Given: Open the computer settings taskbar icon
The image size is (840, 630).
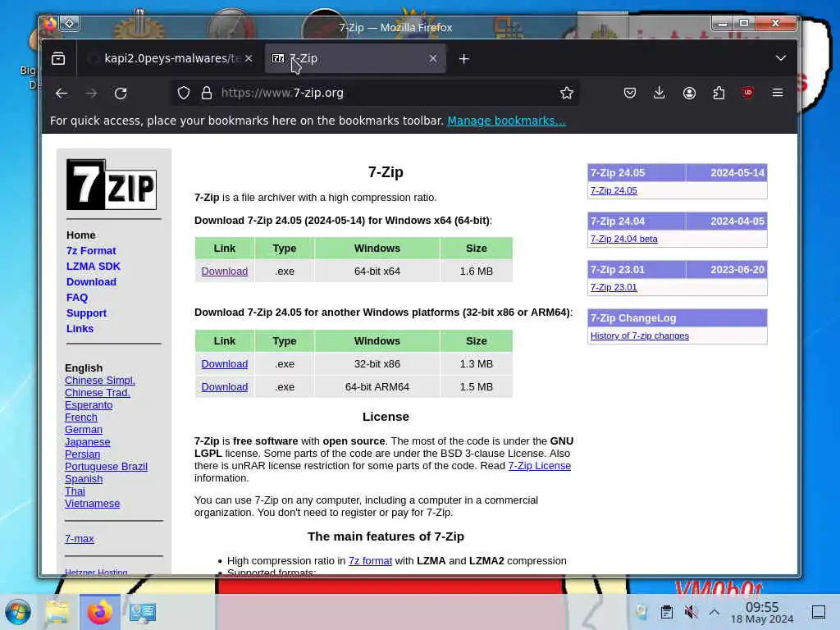Looking at the screenshot, I should tap(143, 612).
